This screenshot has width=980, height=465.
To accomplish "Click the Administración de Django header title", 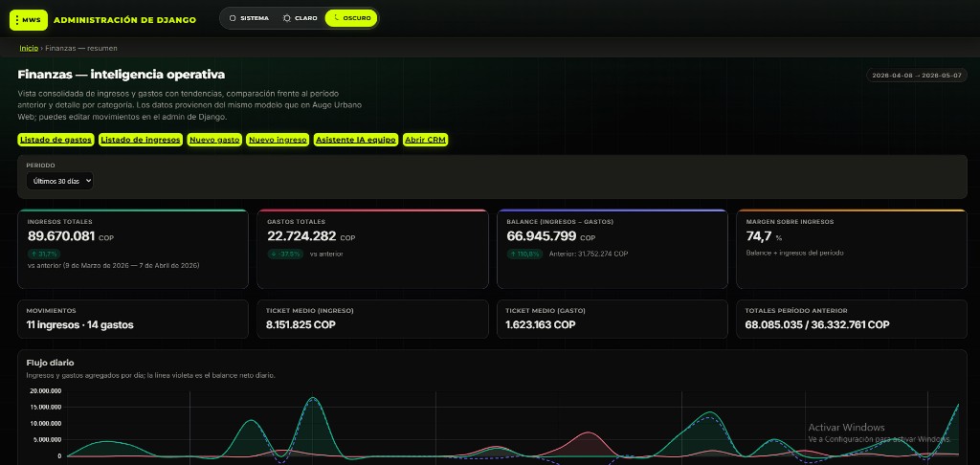I will pyautogui.click(x=125, y=20).
